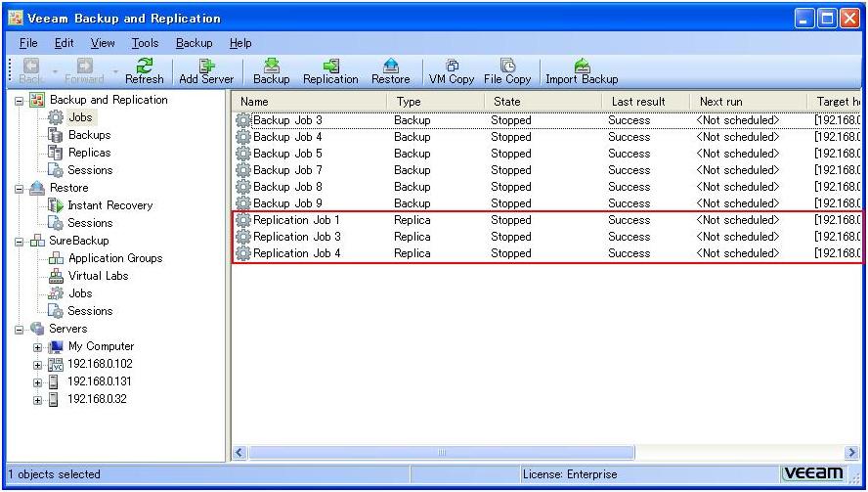Click the Veeam logo in status bar
868x492 pixels.
(x=813, y=473)
